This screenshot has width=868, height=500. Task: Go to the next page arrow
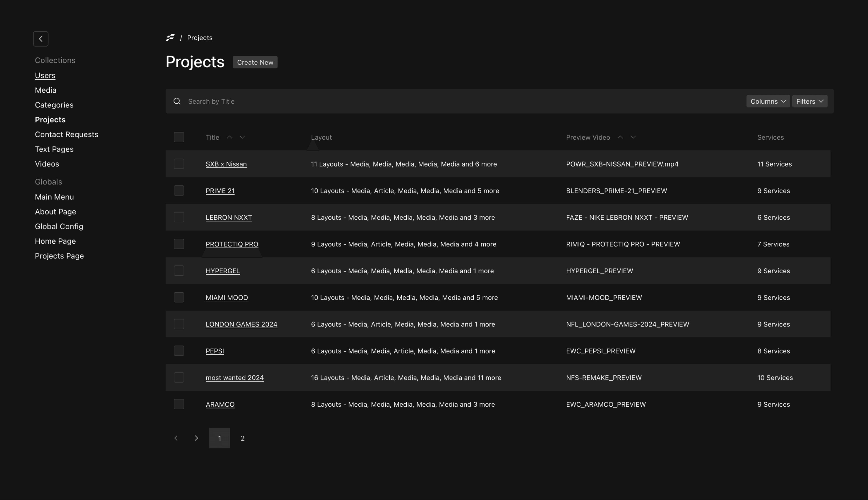[196, 438]
